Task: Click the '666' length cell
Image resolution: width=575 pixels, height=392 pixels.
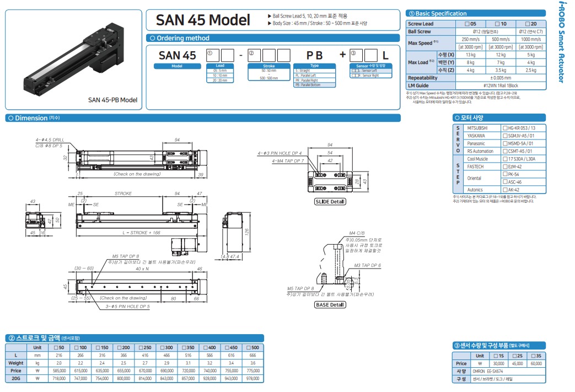Action: [x=252, y=355]
